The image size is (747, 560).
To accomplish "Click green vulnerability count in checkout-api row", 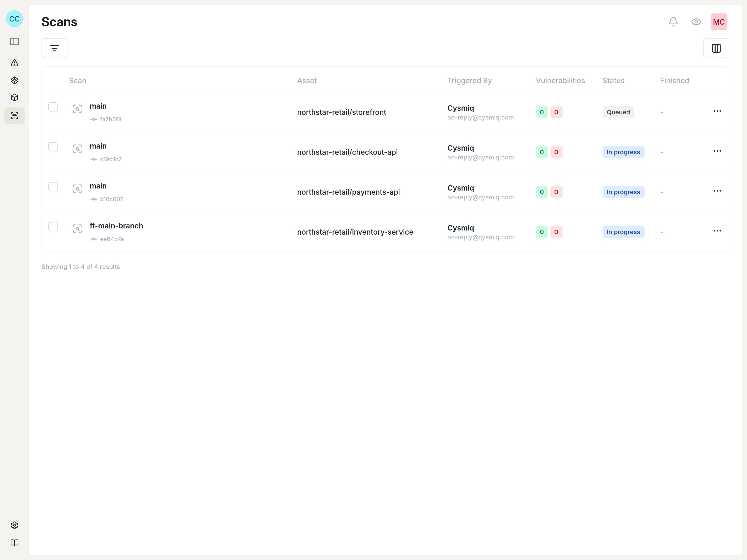I will [x=542, y=152].
